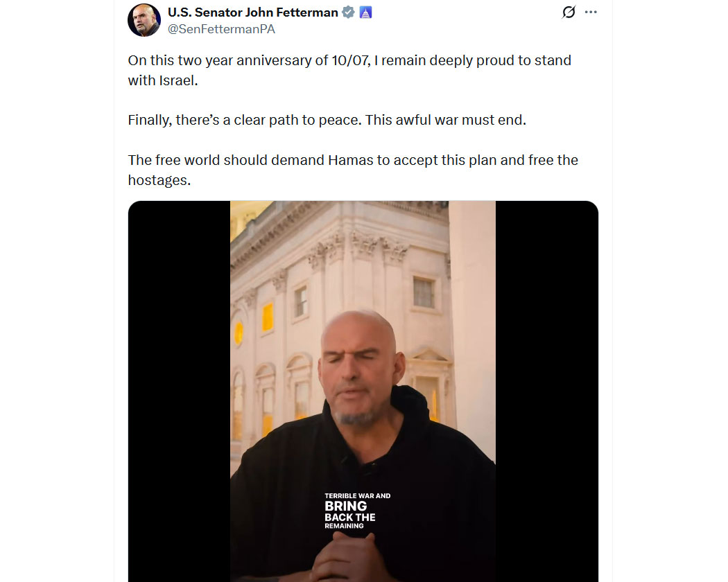Click the "clear path to peace" sentence
This screenshot has width=728, height=582.
tap(327, 120)
